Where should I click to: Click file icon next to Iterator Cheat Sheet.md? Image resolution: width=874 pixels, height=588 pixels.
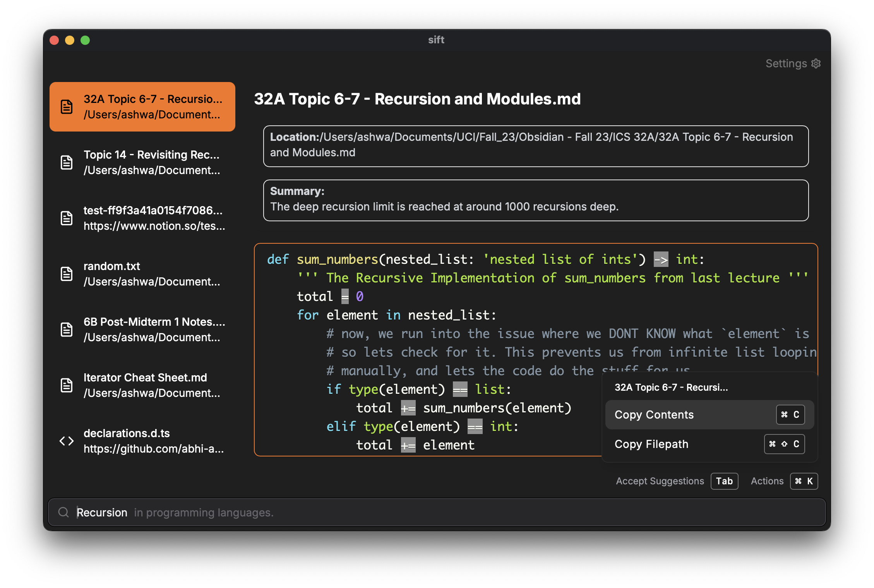tap(67, 385)
